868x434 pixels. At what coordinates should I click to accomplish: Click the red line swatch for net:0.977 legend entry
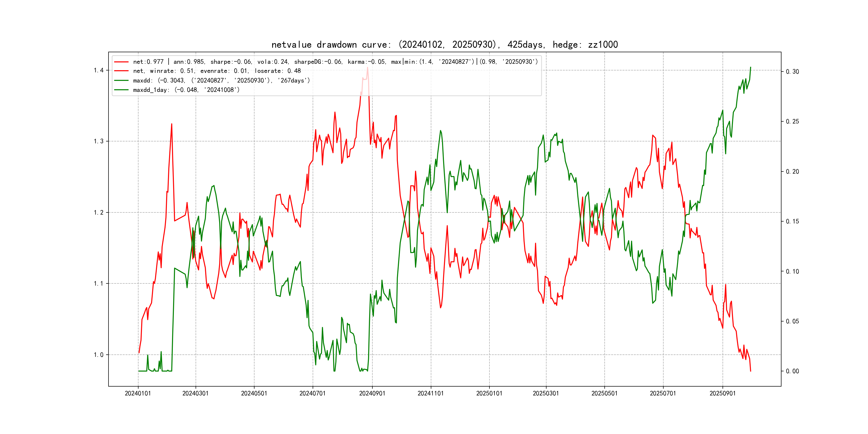pos(121,62)
